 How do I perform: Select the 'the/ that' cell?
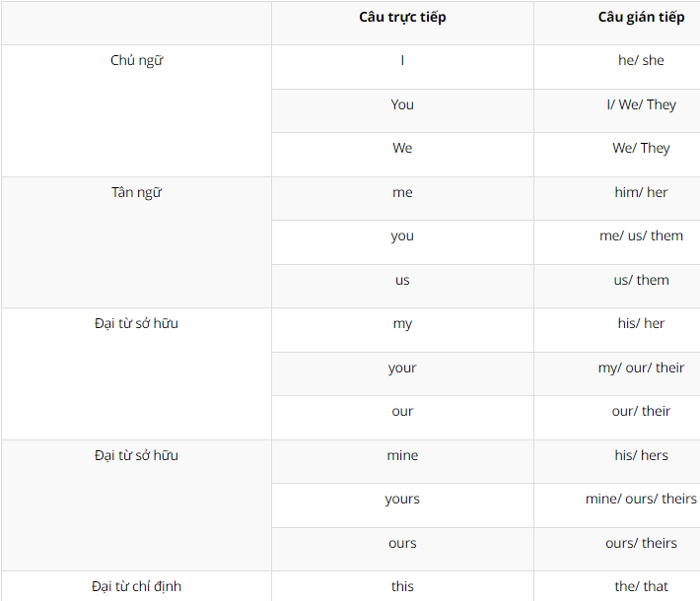641,586
